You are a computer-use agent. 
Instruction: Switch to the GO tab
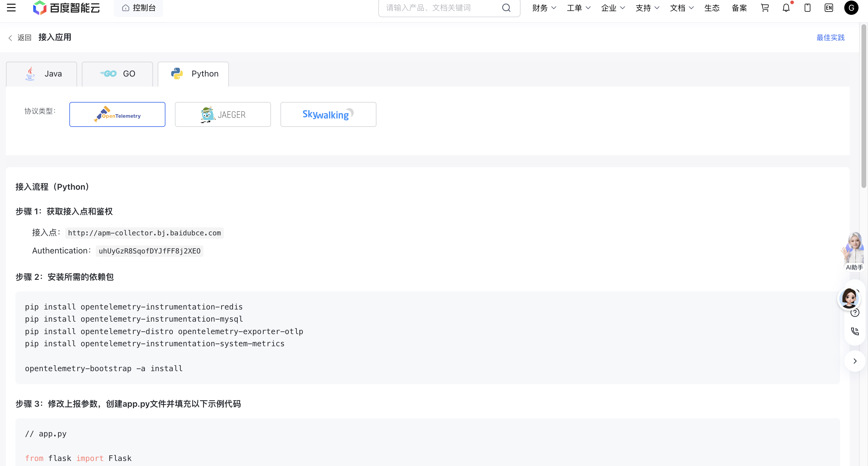(x=117, y=74)
